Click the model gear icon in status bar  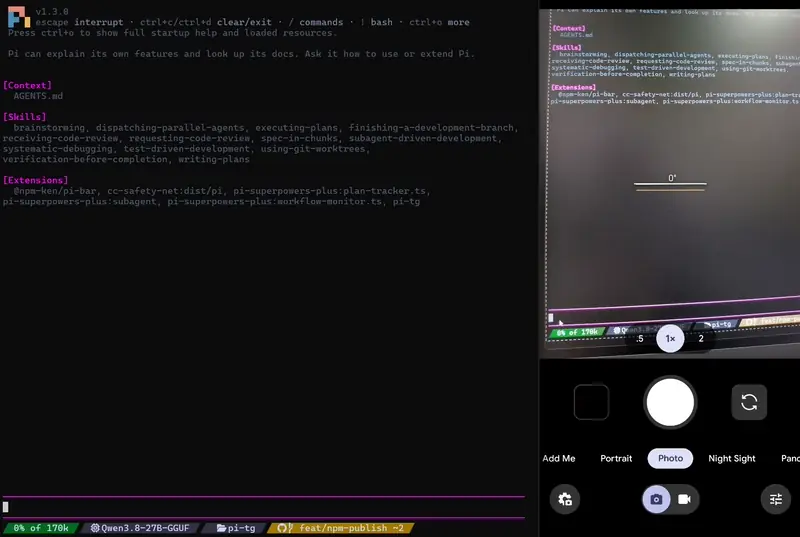95,528
